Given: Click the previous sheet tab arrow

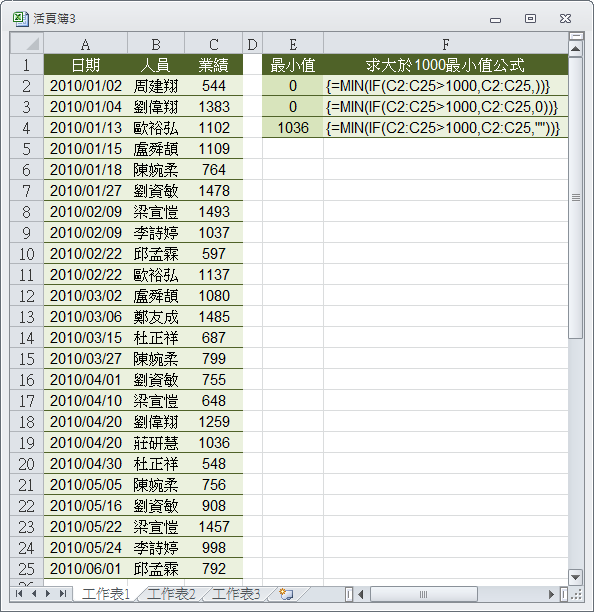Looking at the screenshot, I should click(34, 594).
